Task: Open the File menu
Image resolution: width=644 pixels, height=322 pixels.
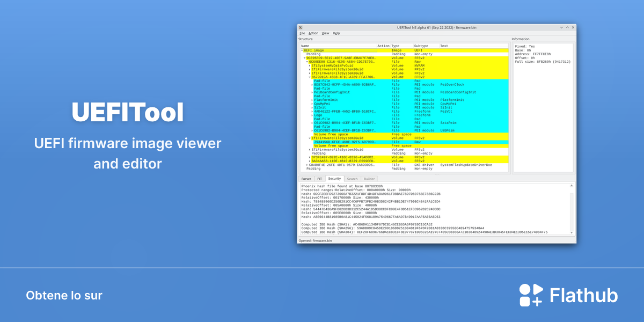Action: pyautogui.click(x=302, y=33)
